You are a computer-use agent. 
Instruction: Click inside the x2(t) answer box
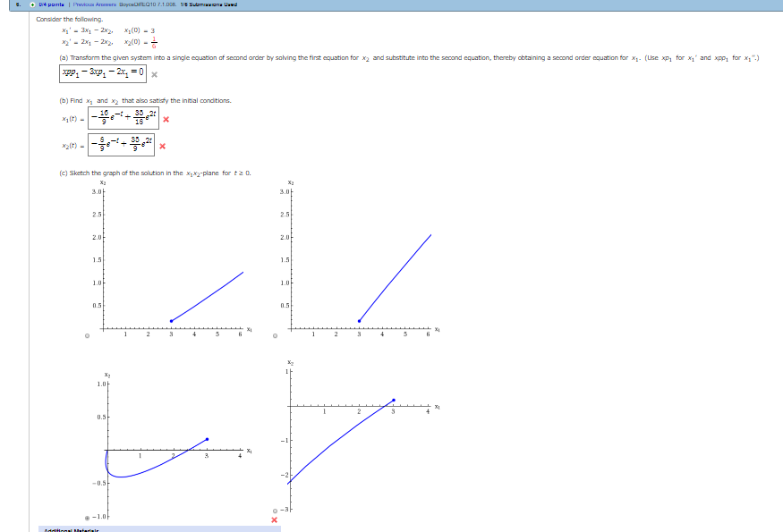point(121,145)
